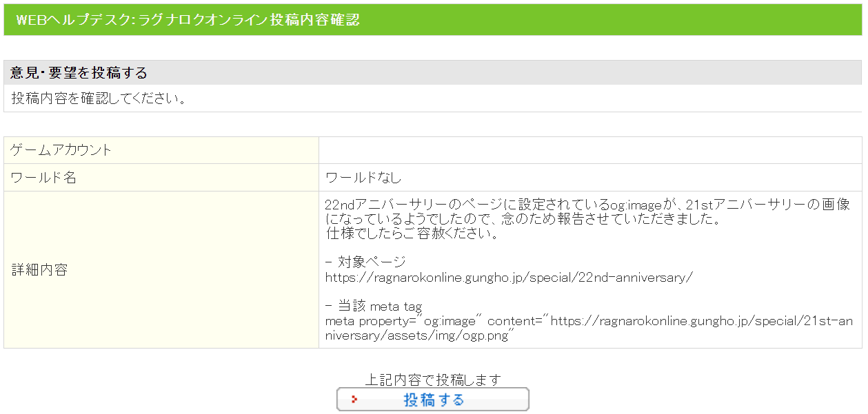Click the 上記内容で投稿します confirmation text
The image size is (868, 414).
click(x=433, y=380)
